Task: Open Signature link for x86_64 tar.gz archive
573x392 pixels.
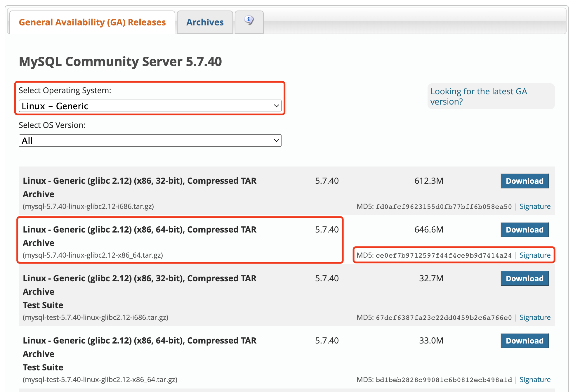Action: 535,255
